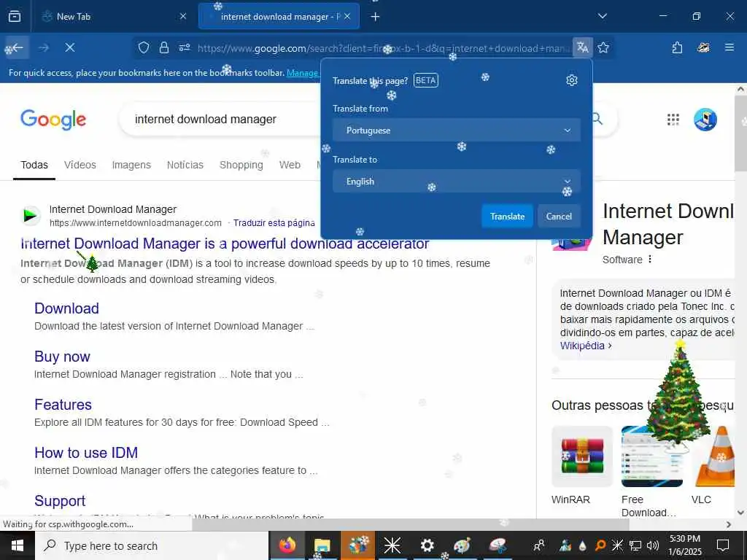Open the main Internet Download Manager result title

pos(225,244)
